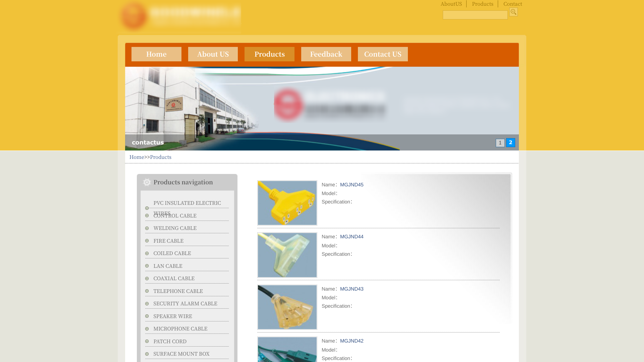Open Coiled Cable category
The width and height of the screenshot is (644, 362).
[x=172, y=253]
